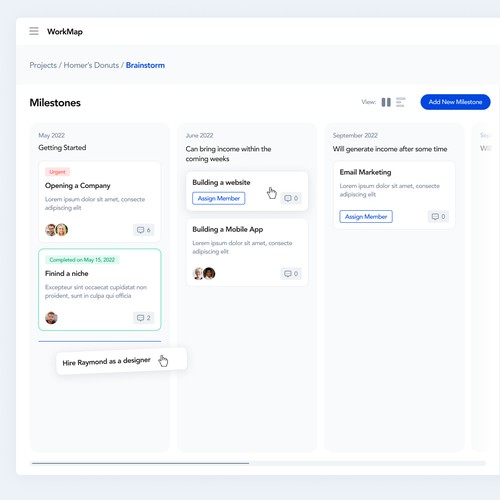Open the hamburger menu next to WorkMap
The width and height of the screenshot is (500, 500).
click(x=34, y=31)
